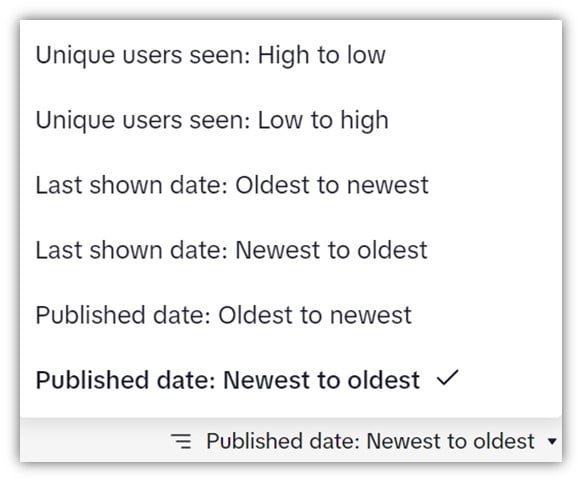This screenshot has height=482, width=582.
Task: Click the sort lines icon in the bottom bar
Action: [x=181, y=441]
